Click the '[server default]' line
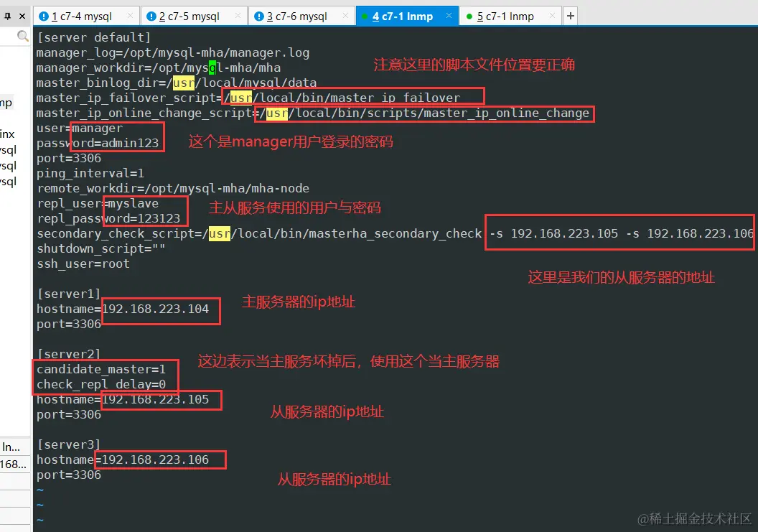758x532 pixels. point(94,37)
